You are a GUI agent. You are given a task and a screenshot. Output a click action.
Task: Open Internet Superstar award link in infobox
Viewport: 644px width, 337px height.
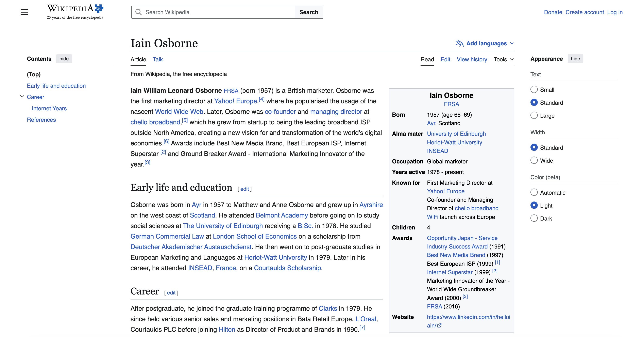[450, 272]
